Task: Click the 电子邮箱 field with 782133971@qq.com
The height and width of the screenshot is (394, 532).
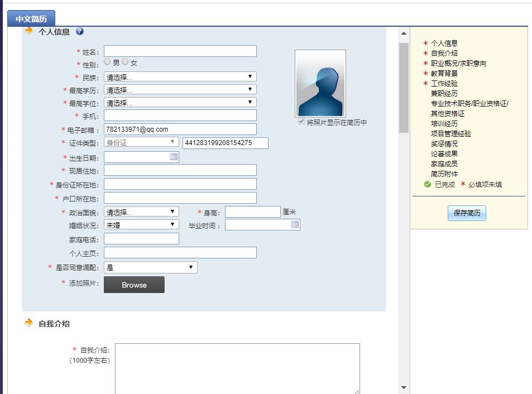Action: coord(180,129)
